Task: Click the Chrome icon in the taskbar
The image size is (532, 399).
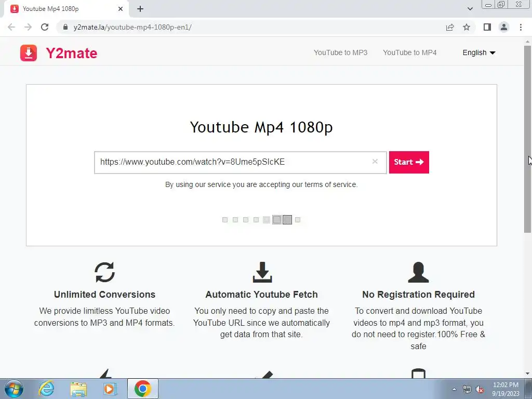Action: point(142,389)
